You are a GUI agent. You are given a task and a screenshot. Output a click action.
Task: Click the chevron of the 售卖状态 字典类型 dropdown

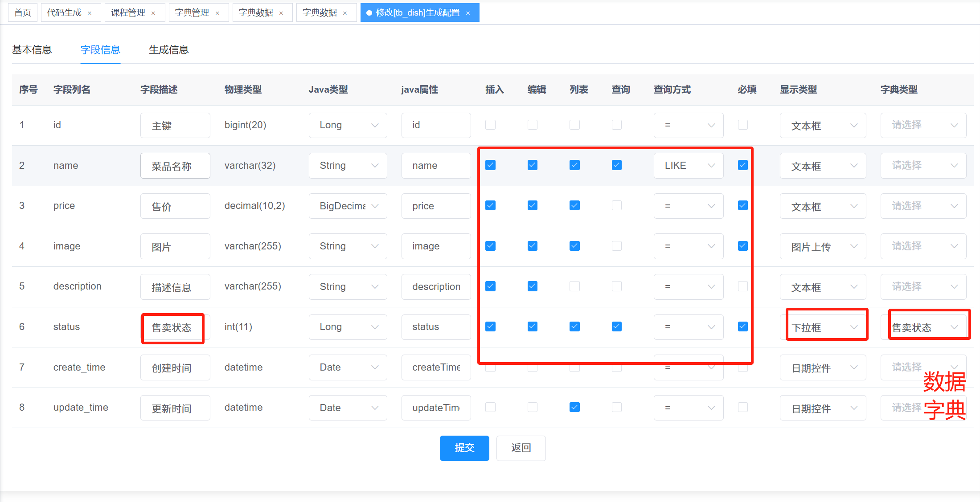954,327
